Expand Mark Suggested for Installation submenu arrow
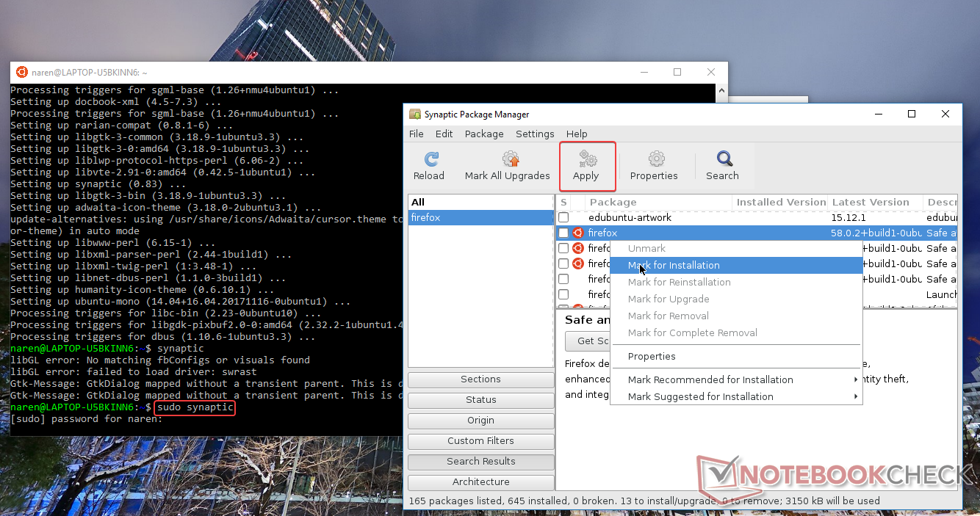This screenshot has height=516, width=980. [x=856, y=396]
